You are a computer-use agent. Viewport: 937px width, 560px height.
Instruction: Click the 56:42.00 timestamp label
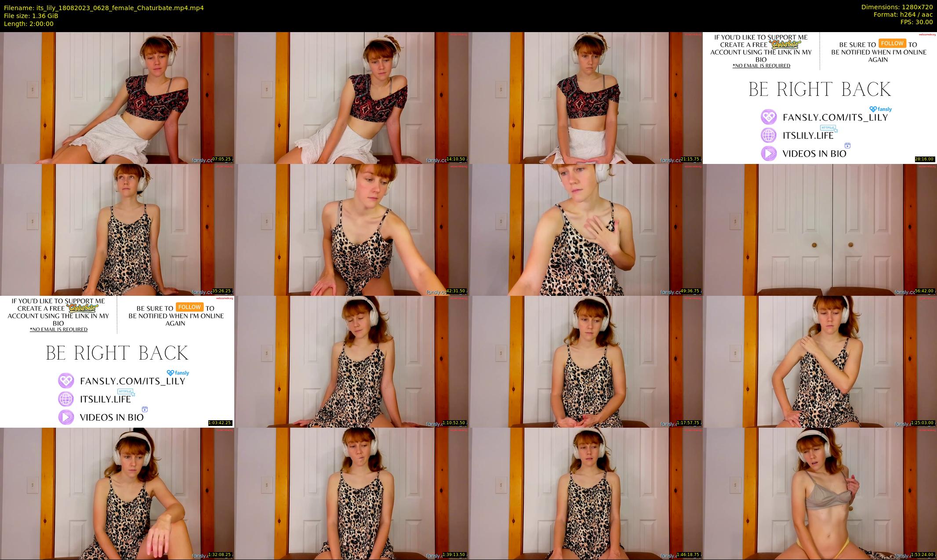(924, 291)
